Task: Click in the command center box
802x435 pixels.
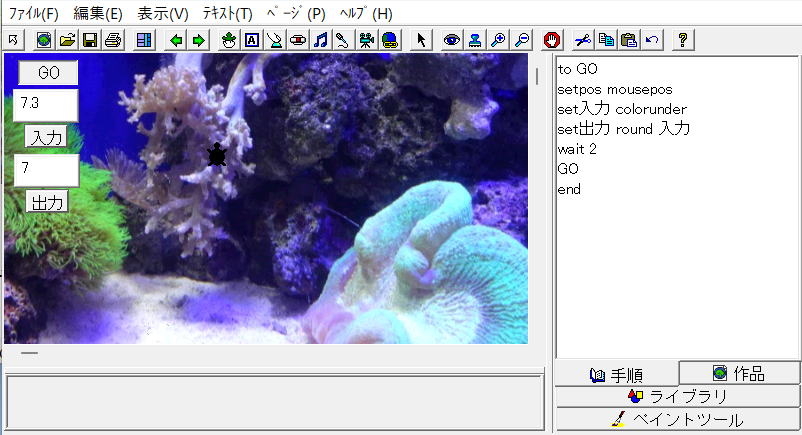Action: click(275, 402)
